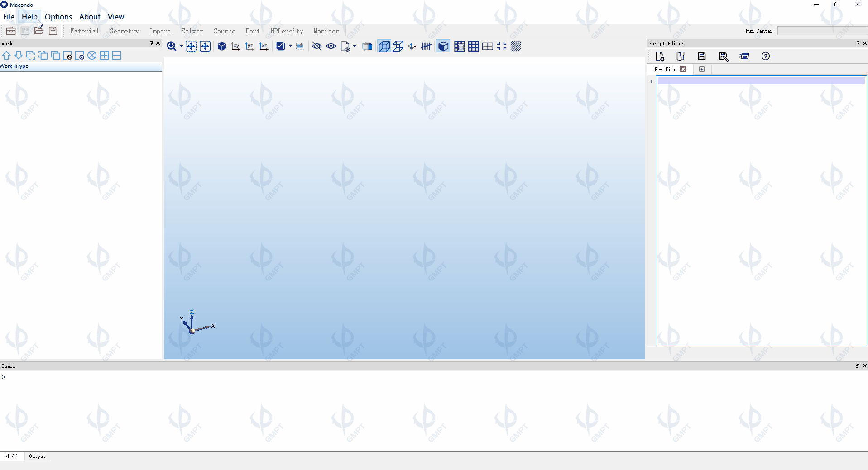
Task: Expand all with the plus box icon
Action: click(104, 55)
